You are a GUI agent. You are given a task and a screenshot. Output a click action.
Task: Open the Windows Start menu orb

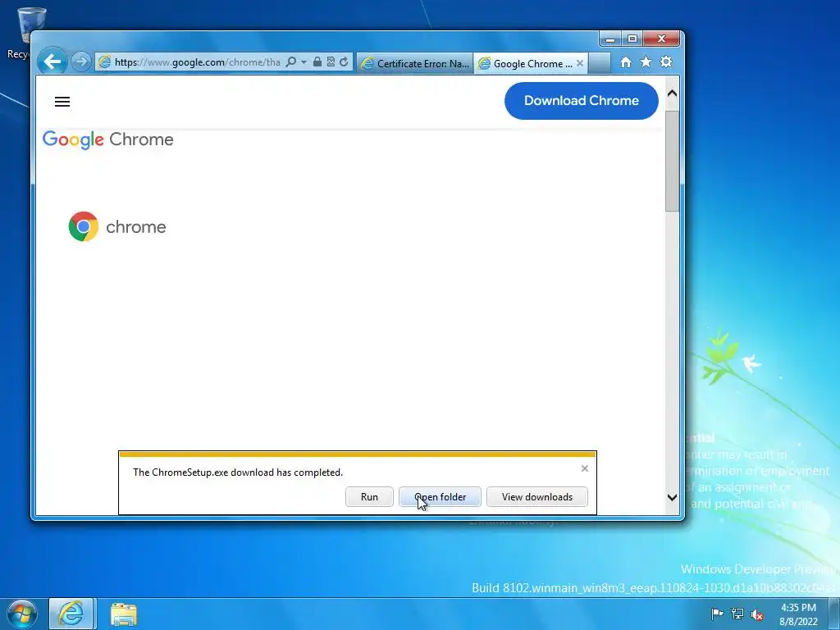pos(21,614)
